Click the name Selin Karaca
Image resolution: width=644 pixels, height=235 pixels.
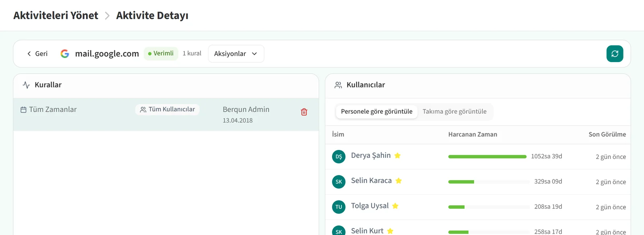point(371,181)
